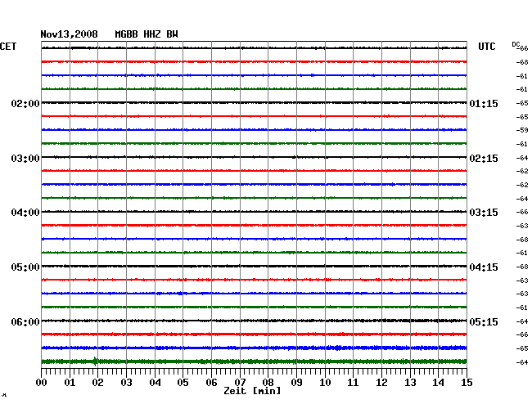Select the 02:00 CET time label
Screen dimensions: 532x404
(25, 103)
